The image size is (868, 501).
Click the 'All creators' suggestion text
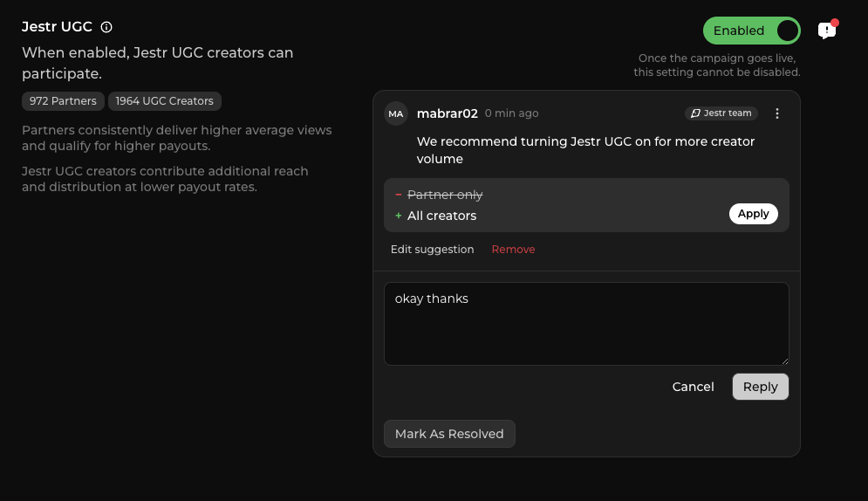pos(441,216)
